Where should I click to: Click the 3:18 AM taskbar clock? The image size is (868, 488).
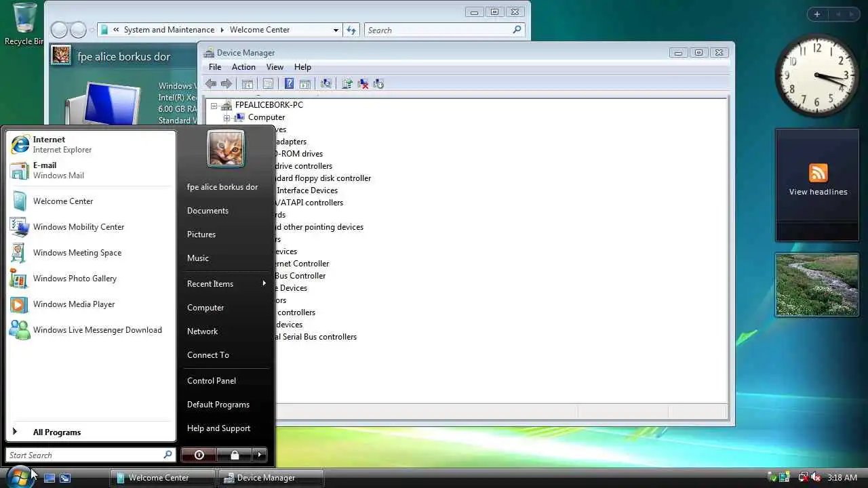[x=842, y=478]
